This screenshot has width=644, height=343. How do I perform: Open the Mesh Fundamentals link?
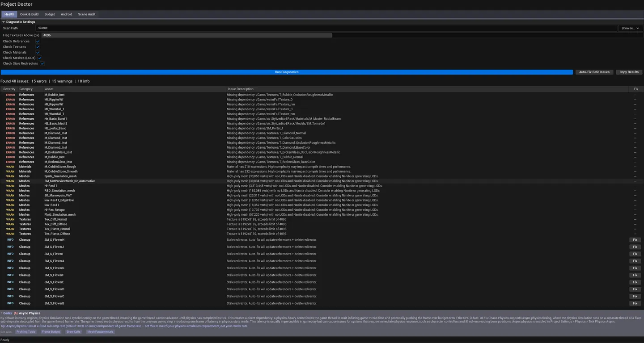tap(100, 332)
